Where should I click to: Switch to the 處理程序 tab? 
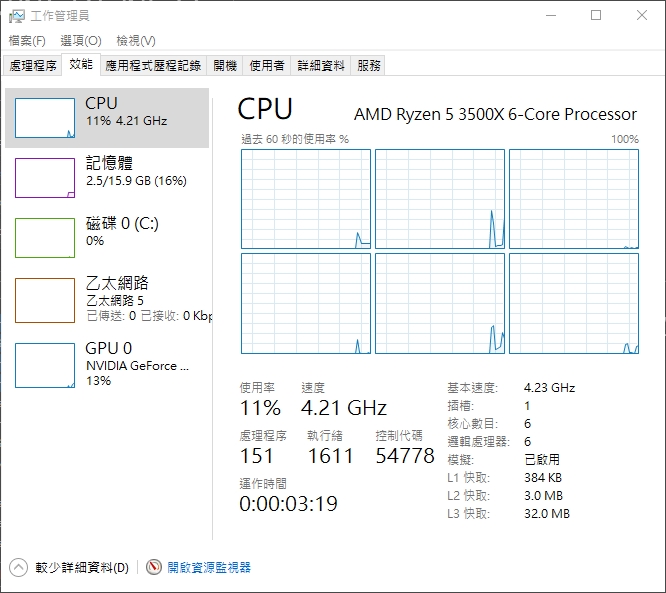[33, 65]
